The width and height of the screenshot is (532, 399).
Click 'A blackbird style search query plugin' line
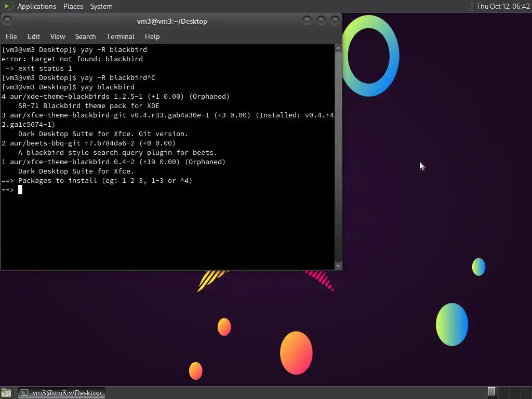(117, 153)
